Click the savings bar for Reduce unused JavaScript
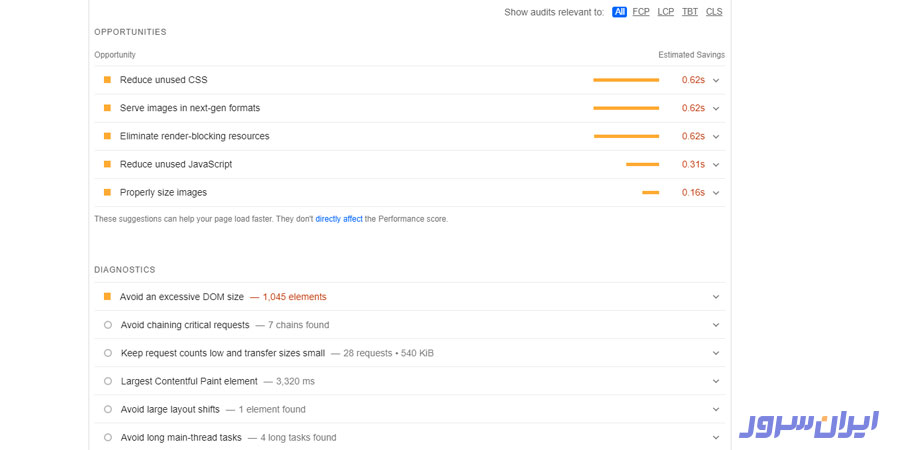Viewport: 900px width, 450px height. [642, 164]
